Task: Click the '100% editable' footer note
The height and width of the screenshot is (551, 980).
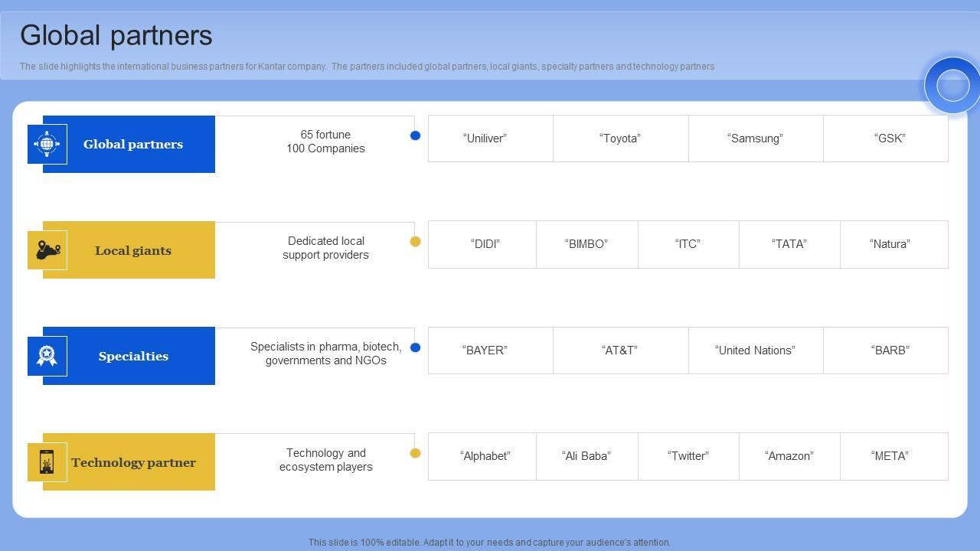Action: [x=490, y=543]
